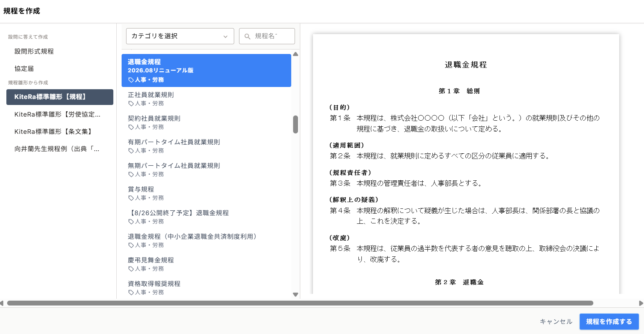
Task: Click the 退職金規程 title in the preview
Action: [466, 65]
